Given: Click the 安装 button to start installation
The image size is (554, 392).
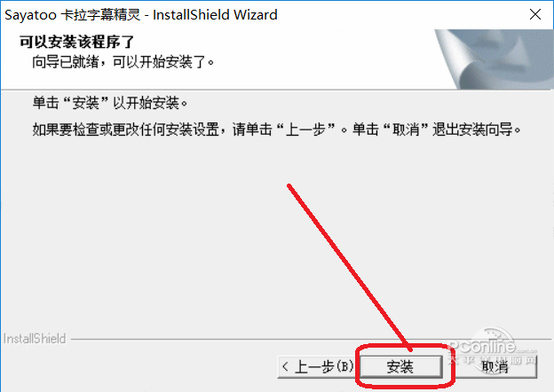Looking at the screenshot, I should point(400,366).
